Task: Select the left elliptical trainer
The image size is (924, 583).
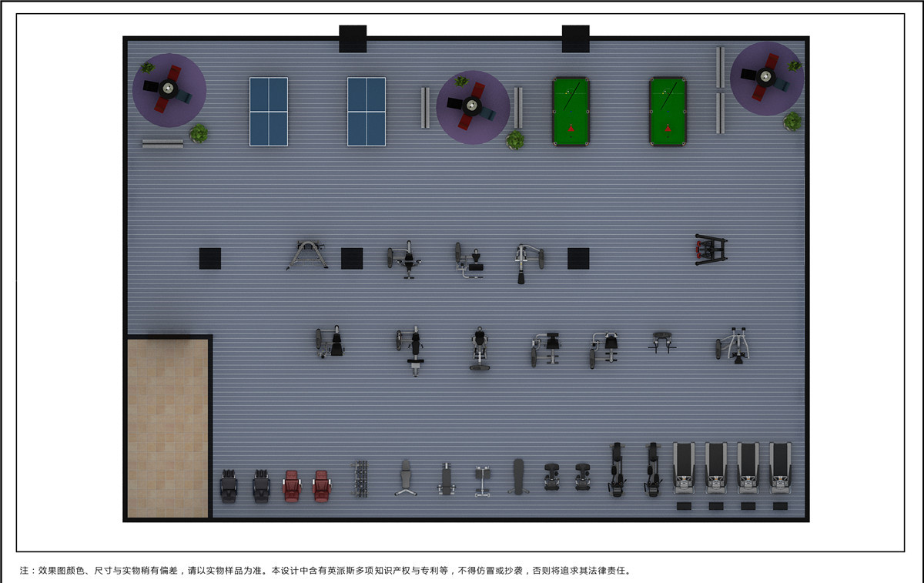Action: (616, 469)
